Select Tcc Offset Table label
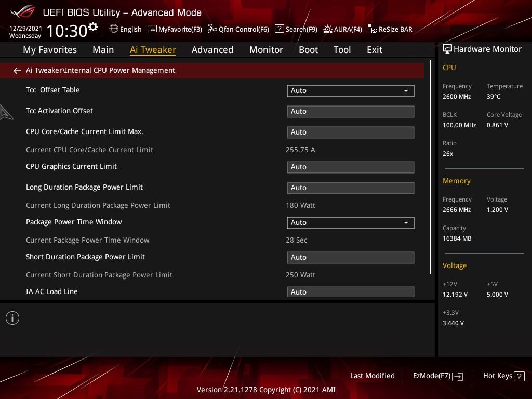Screen dimensions: 532x399 pos(53,90)
